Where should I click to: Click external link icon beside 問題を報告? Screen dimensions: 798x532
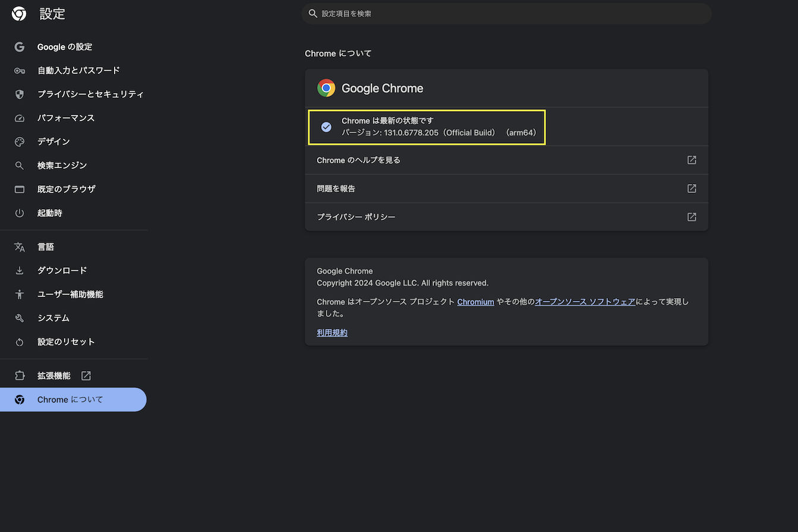[x=692, y=188]
